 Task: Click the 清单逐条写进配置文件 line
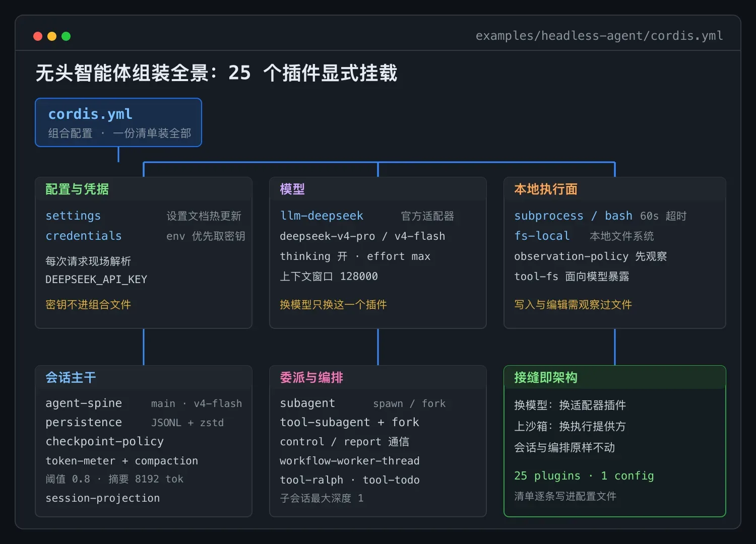click(x=565, y=496)
